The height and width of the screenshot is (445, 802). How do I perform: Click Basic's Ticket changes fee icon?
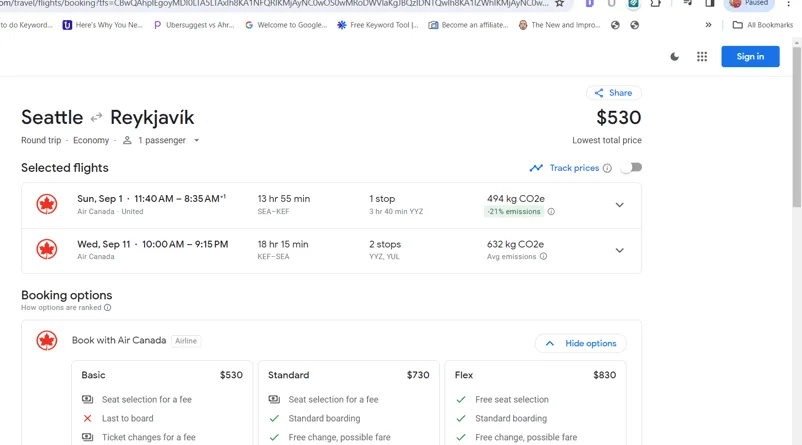(87, 437)
